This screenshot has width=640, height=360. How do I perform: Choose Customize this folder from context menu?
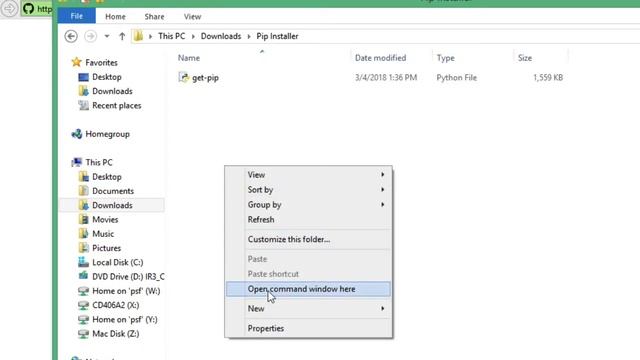click(308, 239)
